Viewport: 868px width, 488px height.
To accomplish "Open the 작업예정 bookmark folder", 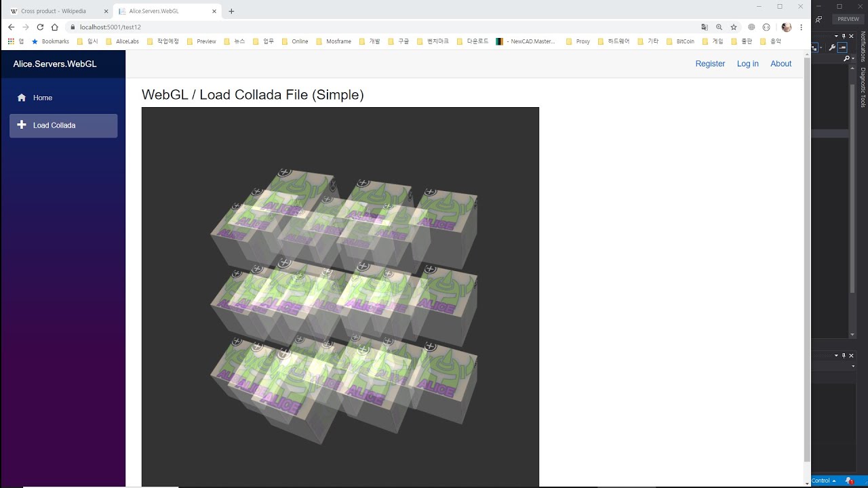I will pyautogui.click(x=163, y=41).
